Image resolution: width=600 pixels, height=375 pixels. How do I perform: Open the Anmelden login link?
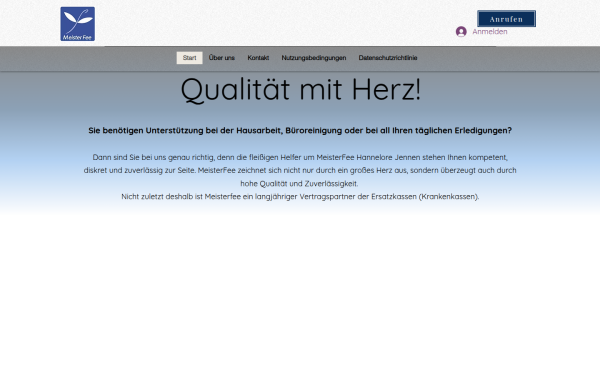[489, 32]
